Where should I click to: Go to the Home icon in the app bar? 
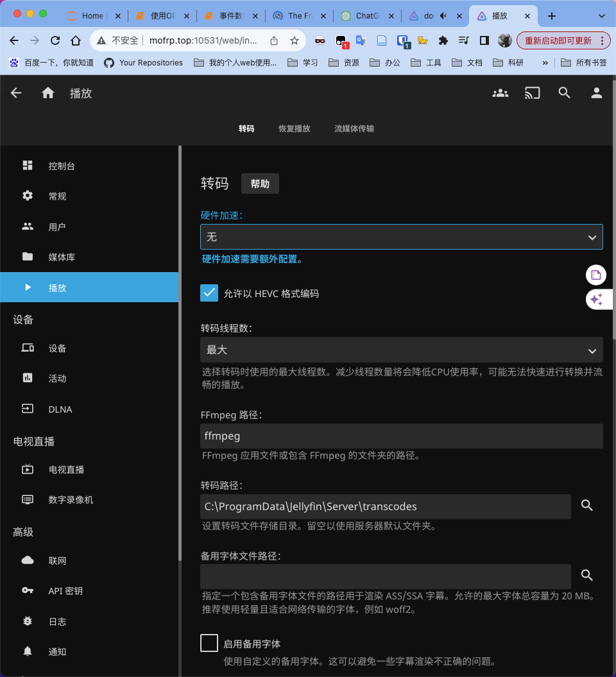point(47,93)
